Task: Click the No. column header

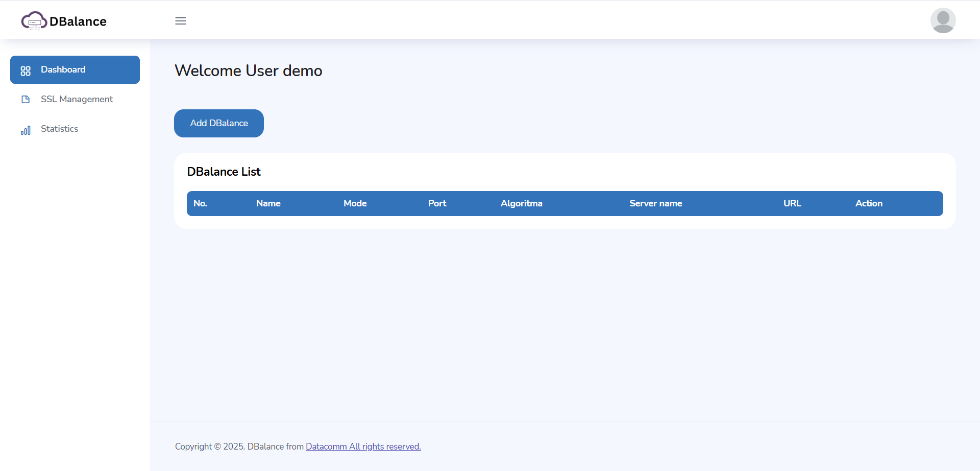Action: tap(200, 203)
